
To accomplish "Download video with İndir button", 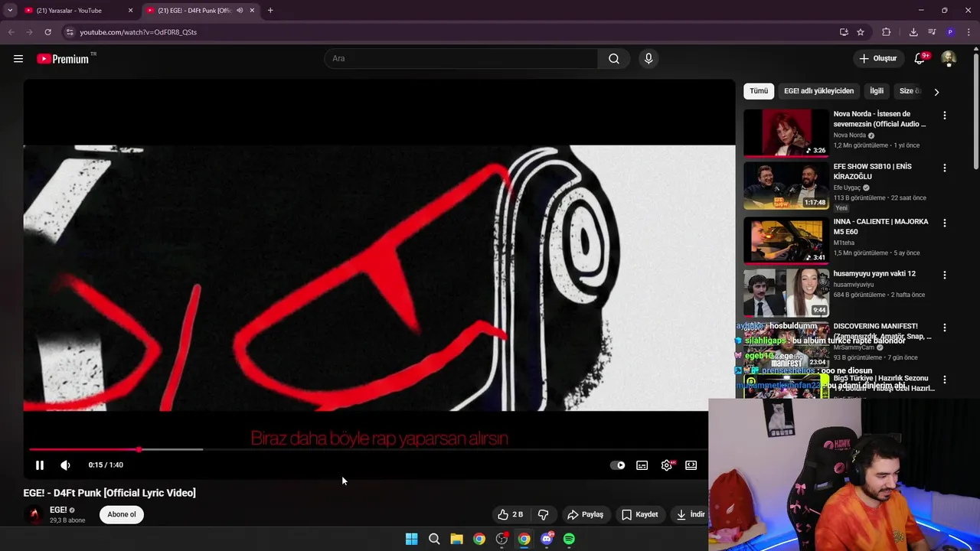I will tap(691, 514).
